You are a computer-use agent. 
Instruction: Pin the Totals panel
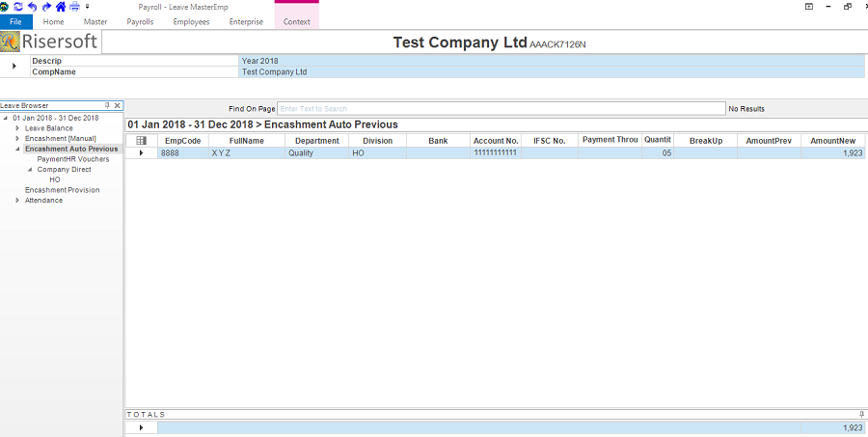861,413
